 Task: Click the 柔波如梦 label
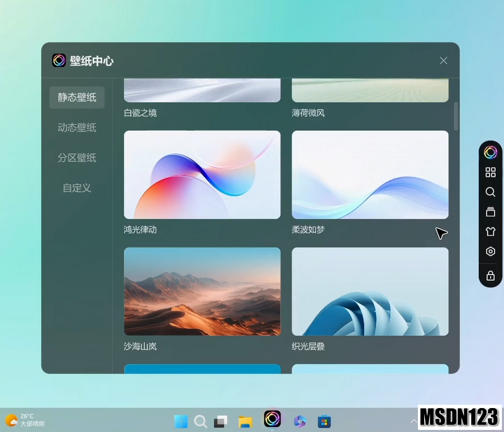pyautogui.click(x=308, y=230)
